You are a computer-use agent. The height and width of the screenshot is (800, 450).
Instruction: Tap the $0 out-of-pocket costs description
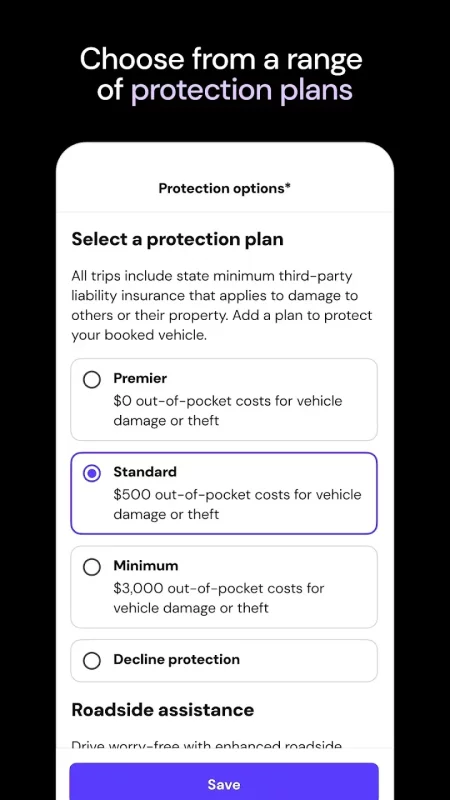point(228,411)
